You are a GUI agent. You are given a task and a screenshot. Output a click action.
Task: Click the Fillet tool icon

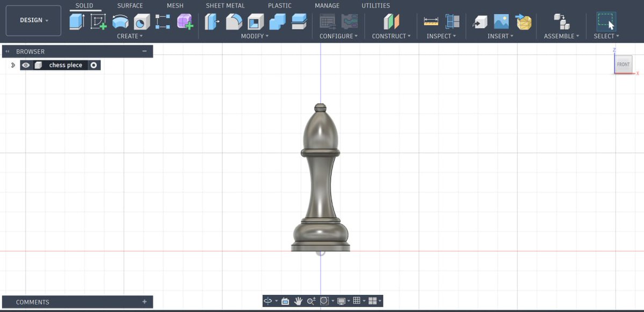(x=234, y=22)
